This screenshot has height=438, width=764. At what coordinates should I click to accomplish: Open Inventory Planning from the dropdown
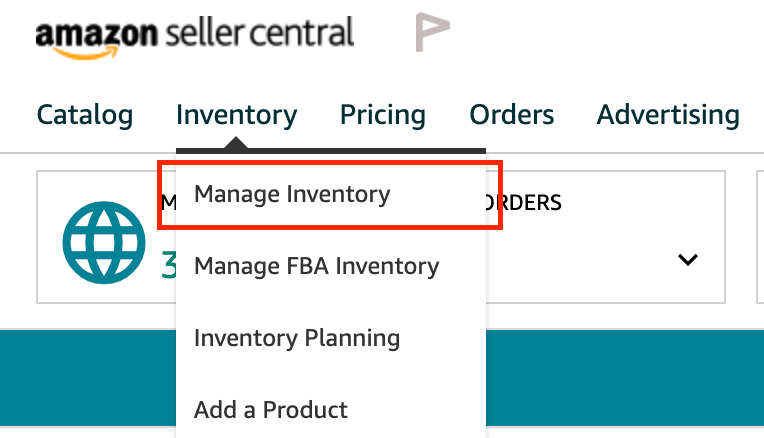tap(297, 338)
